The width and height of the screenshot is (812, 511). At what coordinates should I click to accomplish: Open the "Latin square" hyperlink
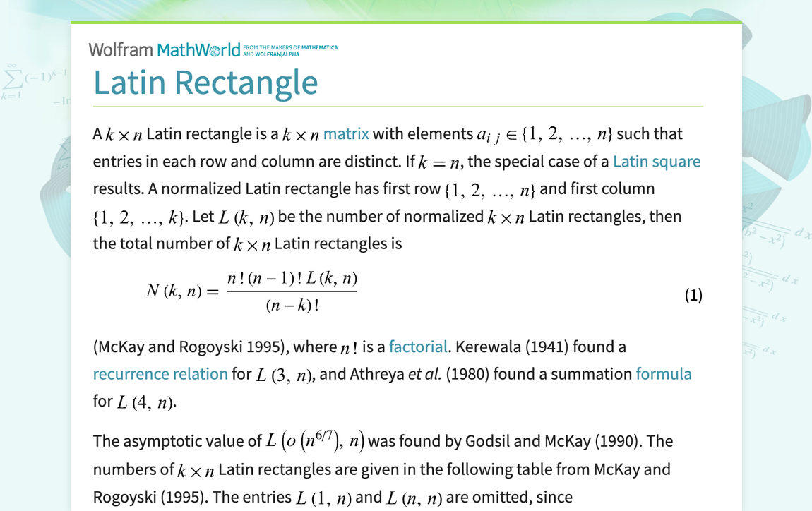tap(657, 161)
